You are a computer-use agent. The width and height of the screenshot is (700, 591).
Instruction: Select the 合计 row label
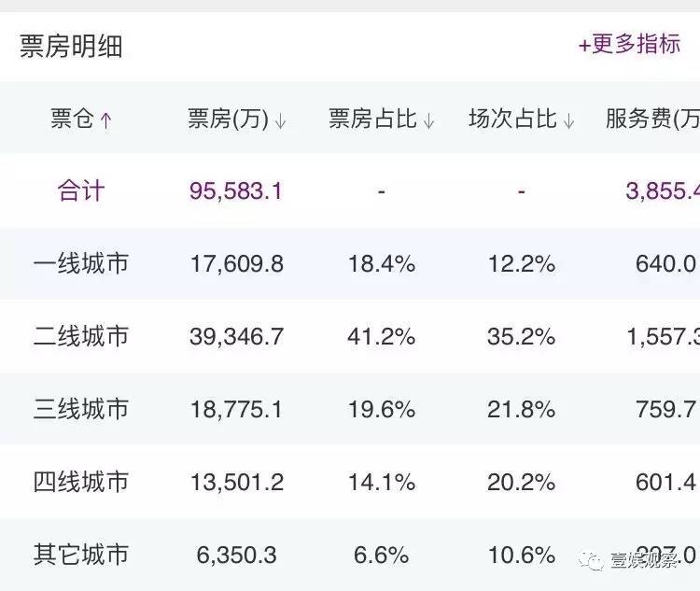pyautogui.click(x=81, y=191)
